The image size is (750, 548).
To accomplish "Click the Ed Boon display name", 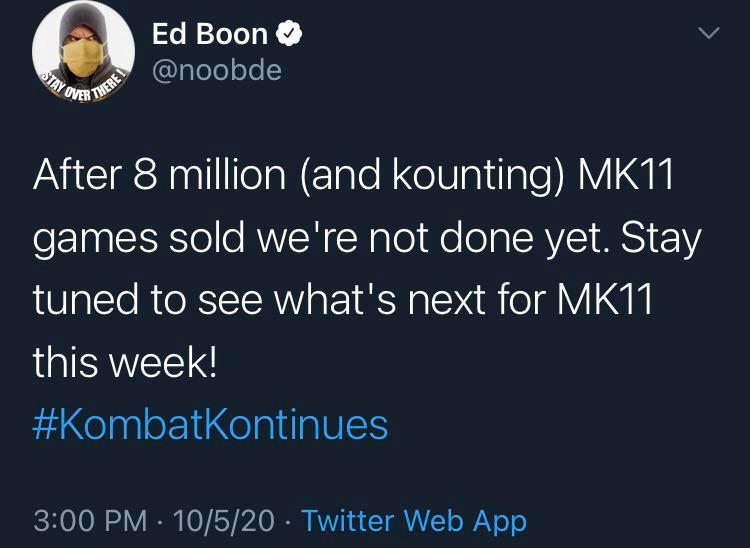I will [210, 34].
